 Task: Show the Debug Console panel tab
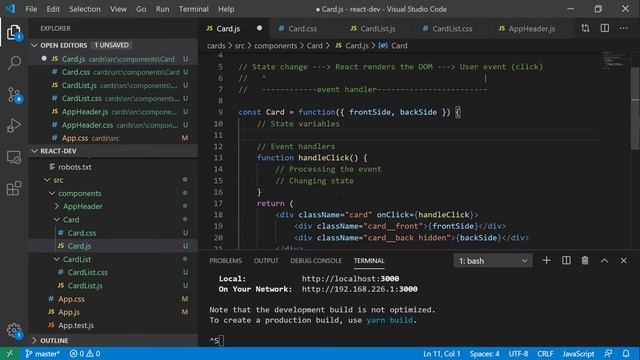coord(316,260)
